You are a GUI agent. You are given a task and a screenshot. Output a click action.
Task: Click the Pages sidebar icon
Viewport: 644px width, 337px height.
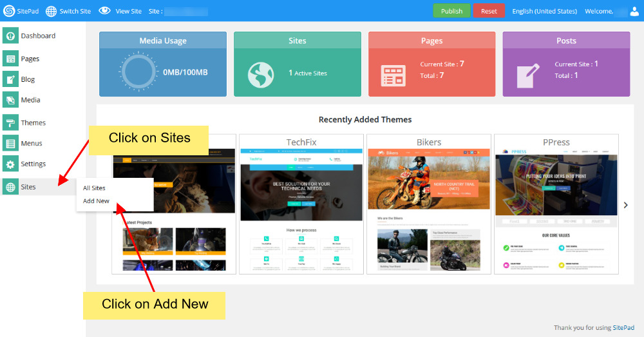tap(10, 59)
